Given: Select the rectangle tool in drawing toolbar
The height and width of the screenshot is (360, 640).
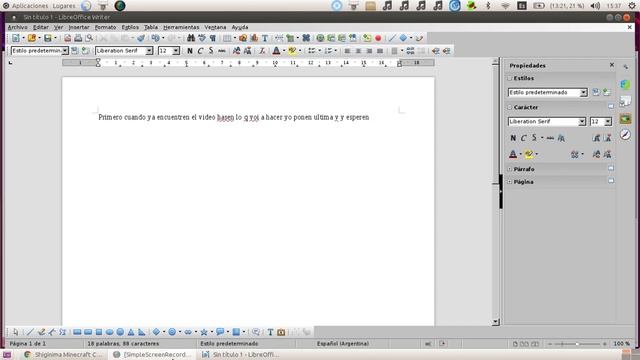Looking at the screenshot, I should click(77, 332).
